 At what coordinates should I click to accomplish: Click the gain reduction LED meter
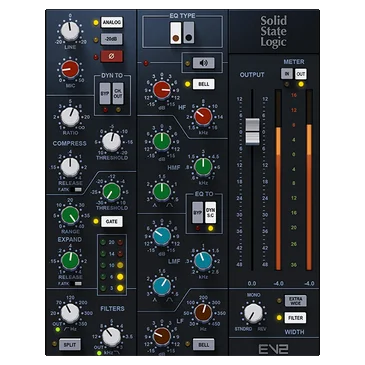[112, 265]
